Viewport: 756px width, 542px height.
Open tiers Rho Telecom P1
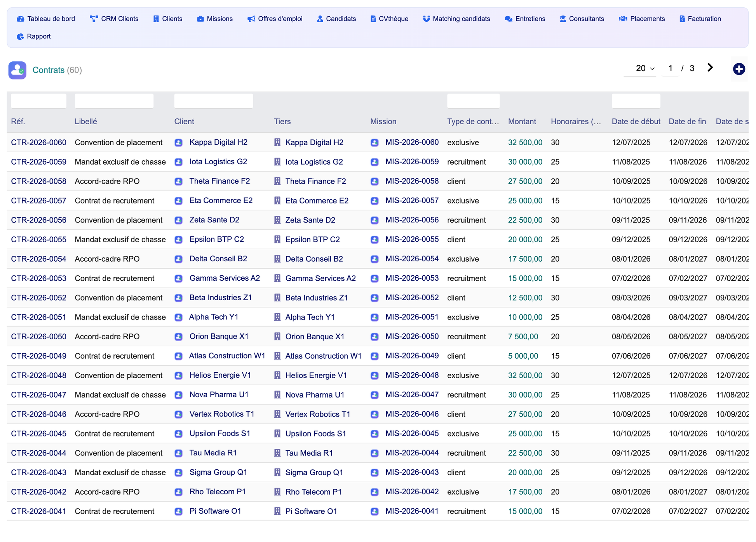[314, 492]
